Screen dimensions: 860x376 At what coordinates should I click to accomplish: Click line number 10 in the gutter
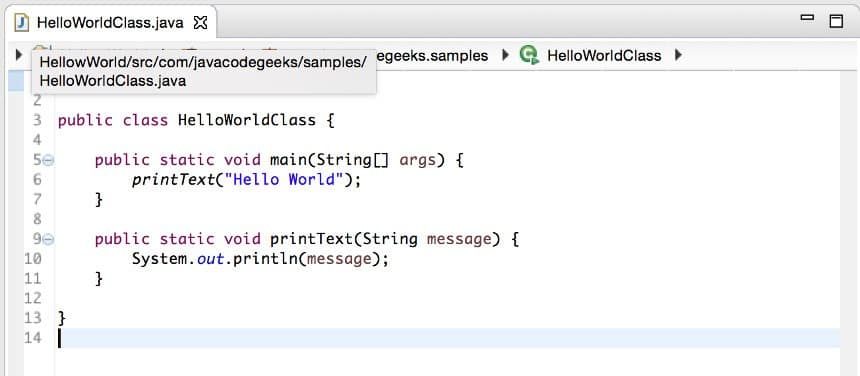click(x=33, y=259)
